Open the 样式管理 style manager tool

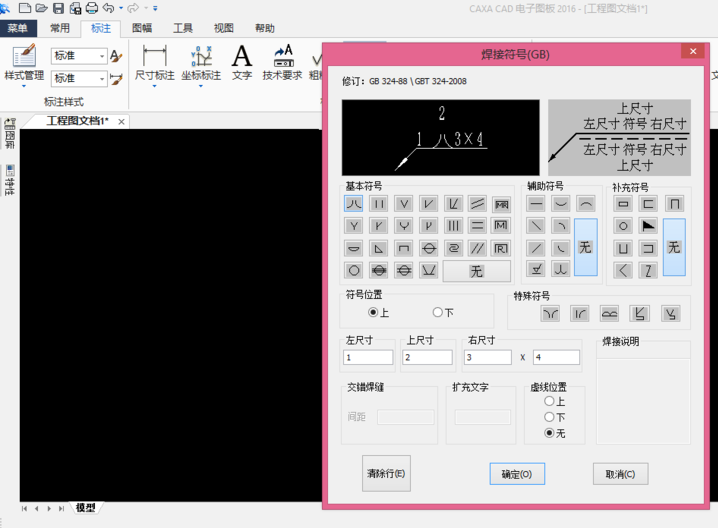point(24,62)
